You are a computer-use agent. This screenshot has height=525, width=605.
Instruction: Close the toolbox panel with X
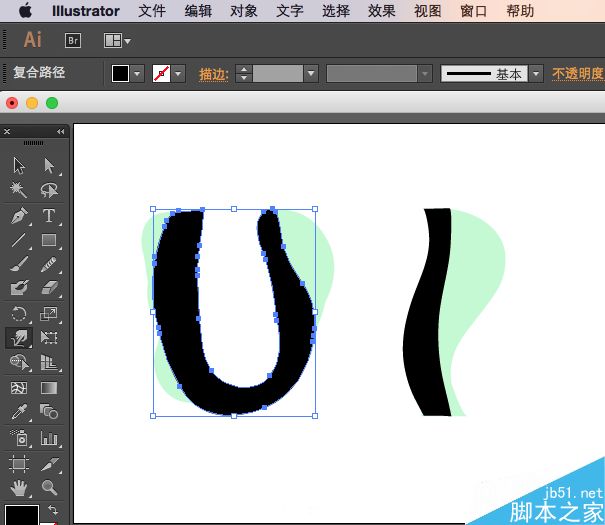[7, 132]
